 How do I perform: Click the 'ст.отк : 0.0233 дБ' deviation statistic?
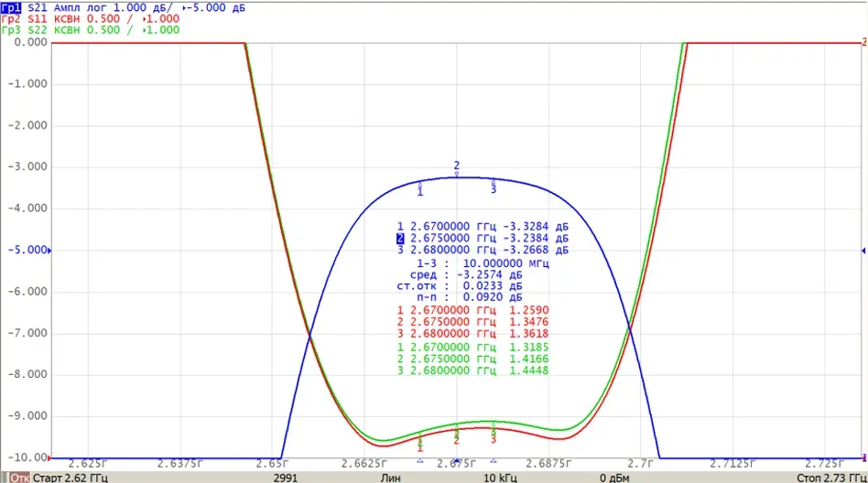pyautogui.click(x=459, y=286)
